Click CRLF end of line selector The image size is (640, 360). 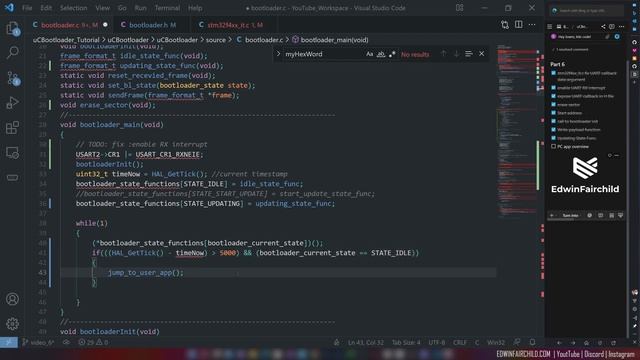click(x=460, y=342)
